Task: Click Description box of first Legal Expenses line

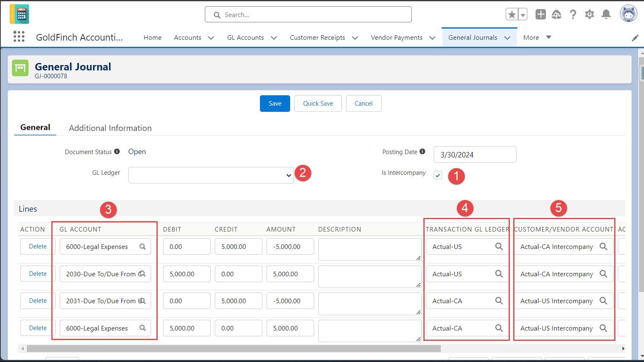Action: [370, 249]
